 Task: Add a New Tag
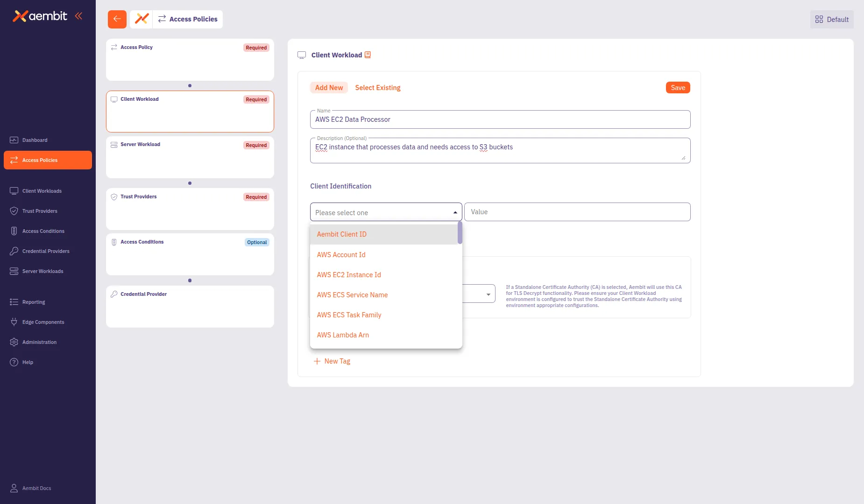click(x=332, y=361)
